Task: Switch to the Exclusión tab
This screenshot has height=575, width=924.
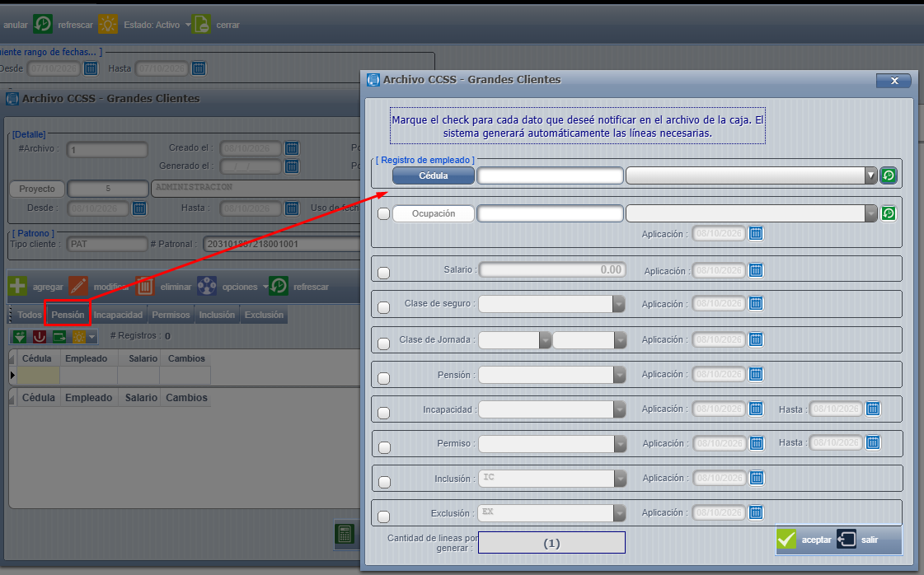Action: pyautogui.click(x=264, y=315)
